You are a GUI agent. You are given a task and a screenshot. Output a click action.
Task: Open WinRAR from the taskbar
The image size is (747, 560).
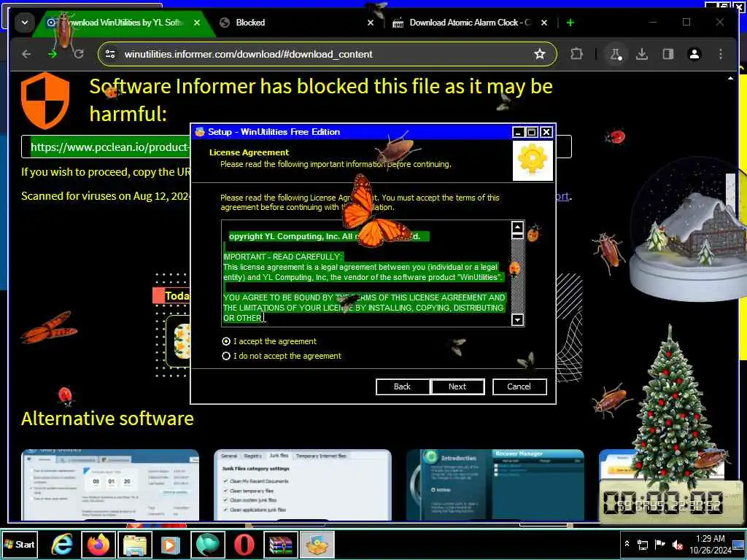[281, 545]
